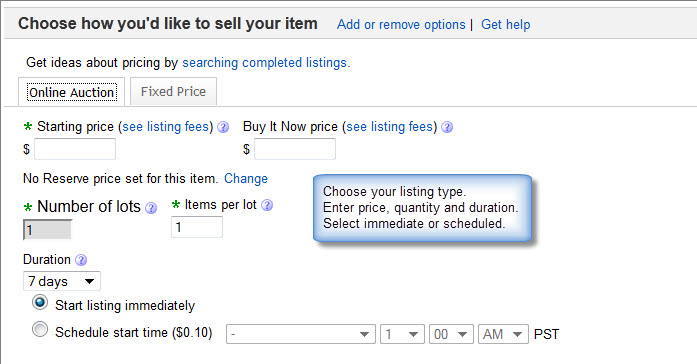This screenshot has height=364, width=697.
Task: Open the Duration help icon
Action: tap(81, 260)
